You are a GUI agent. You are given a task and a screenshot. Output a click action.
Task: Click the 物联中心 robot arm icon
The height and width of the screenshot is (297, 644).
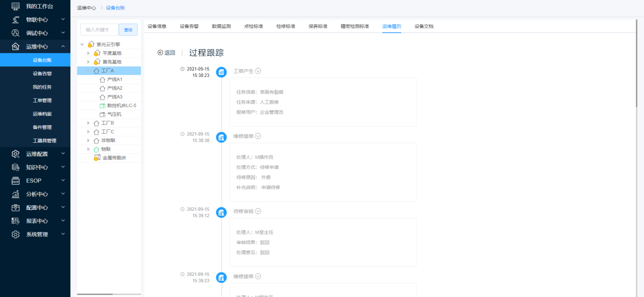click(16, 20)
